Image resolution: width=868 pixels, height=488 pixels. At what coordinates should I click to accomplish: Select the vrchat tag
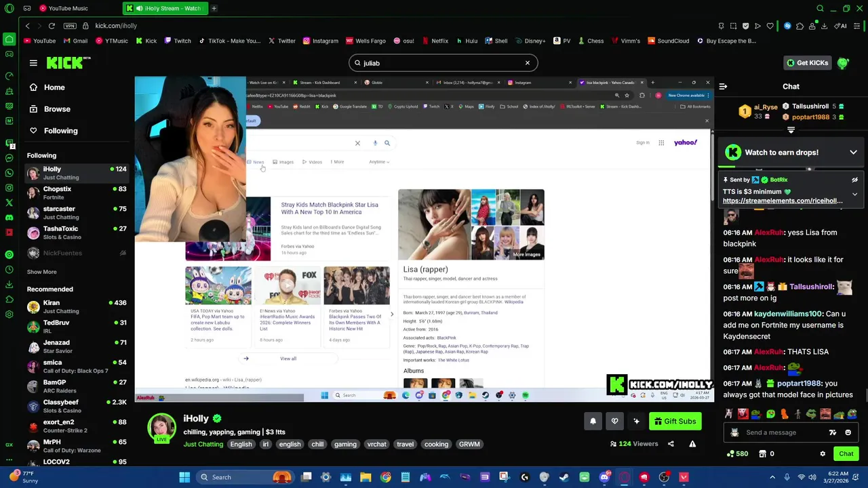(x=376, y=445)
